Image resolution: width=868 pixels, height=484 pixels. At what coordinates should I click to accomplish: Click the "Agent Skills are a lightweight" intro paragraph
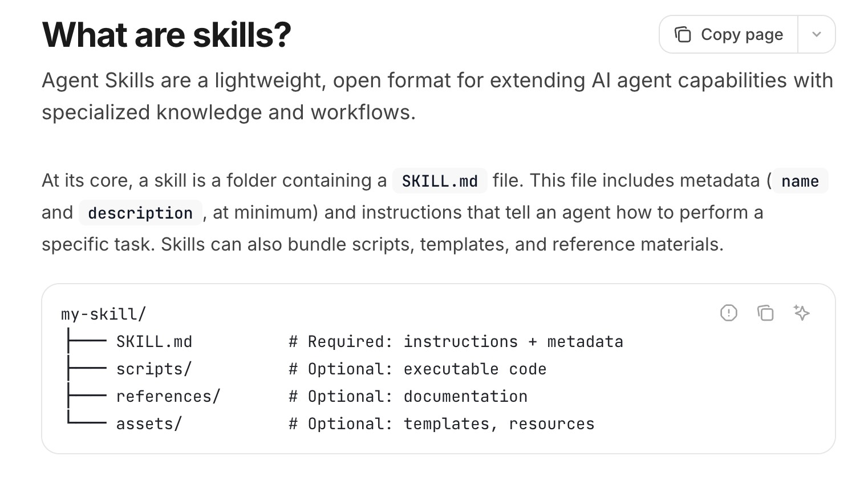point(437,96)
